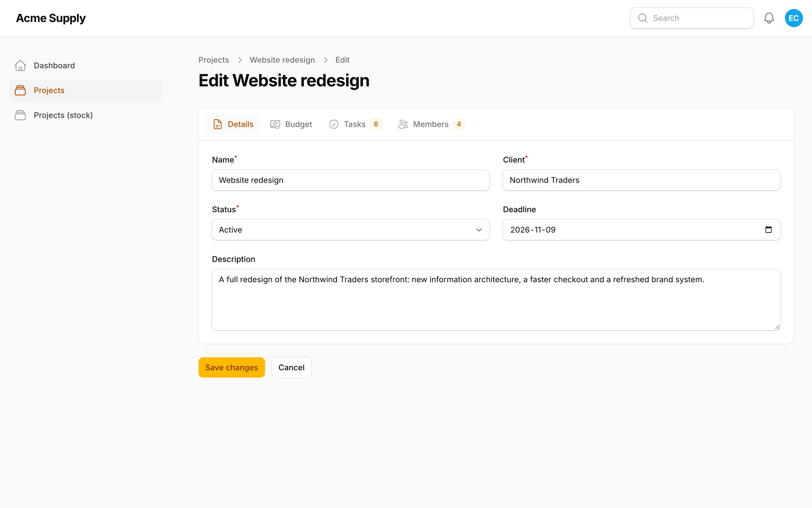Image resolution: width=812 pixels, height=508 pixels.
Task: Switch to the Budget tab
Action: pyautogui.click(x=291, y=124)
